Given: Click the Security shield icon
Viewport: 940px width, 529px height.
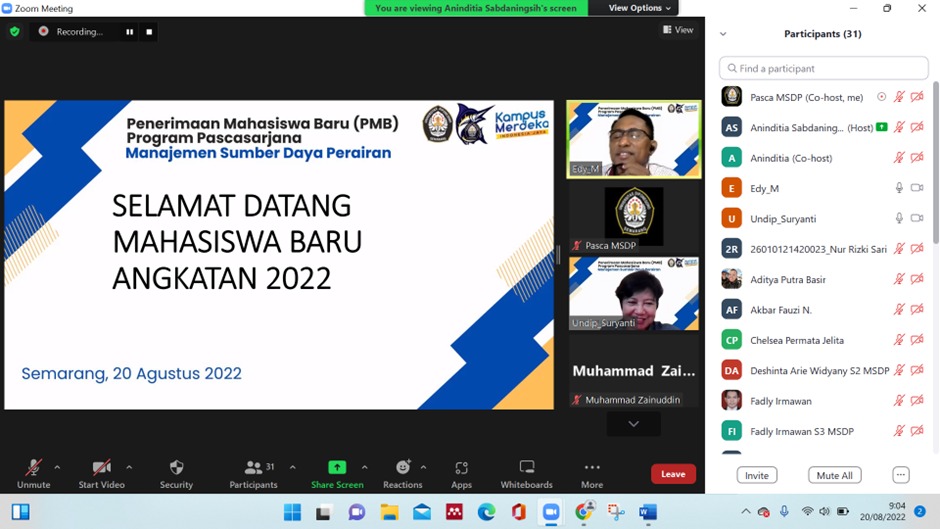Looking at the screenshot, I should point(176,467).
